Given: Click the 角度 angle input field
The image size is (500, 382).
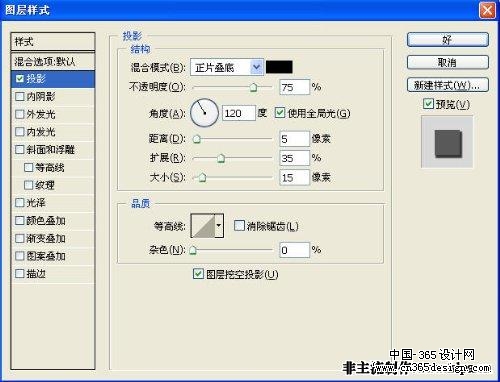Looking at the screenshot, I should [x=239, y=113].
